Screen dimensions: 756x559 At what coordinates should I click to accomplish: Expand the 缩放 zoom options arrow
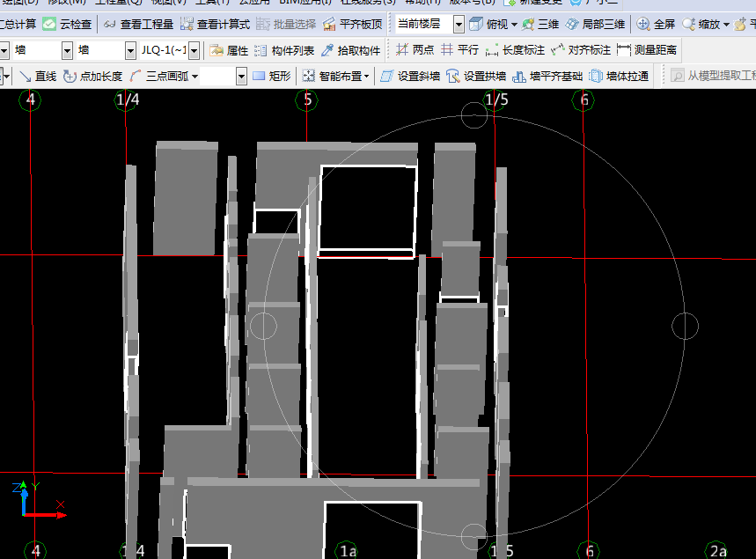point(726,24)
